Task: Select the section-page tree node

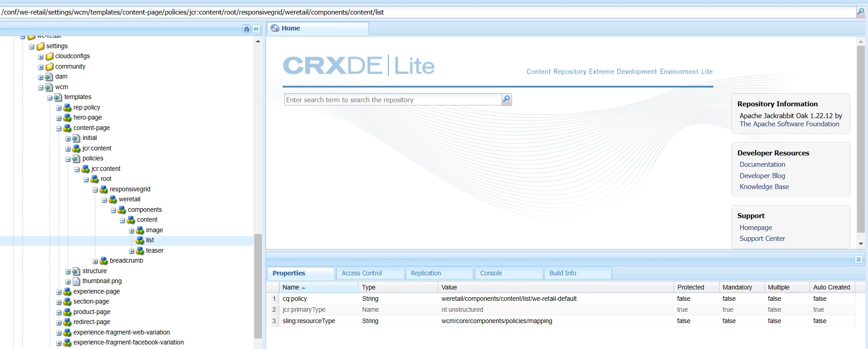Action: pyautogui.click(x=91, y=302)
